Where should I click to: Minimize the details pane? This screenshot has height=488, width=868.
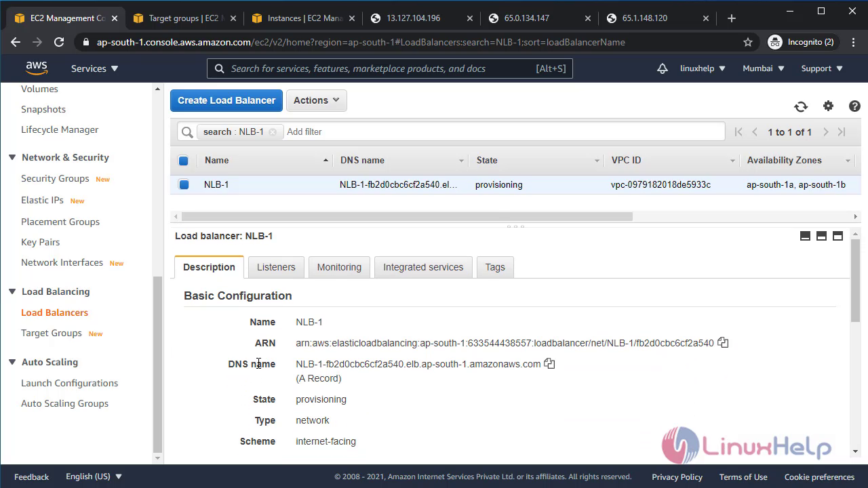(805, 236)
